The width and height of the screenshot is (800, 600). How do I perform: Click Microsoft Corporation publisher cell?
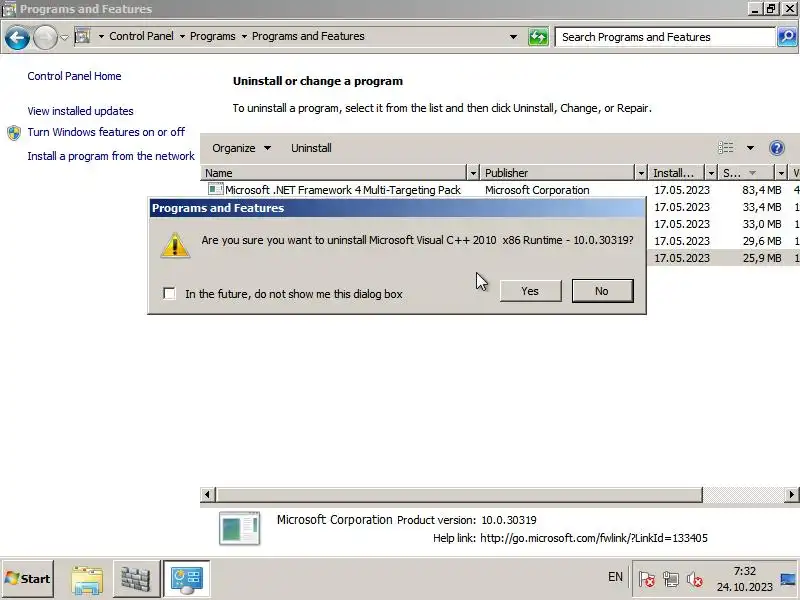537,190
